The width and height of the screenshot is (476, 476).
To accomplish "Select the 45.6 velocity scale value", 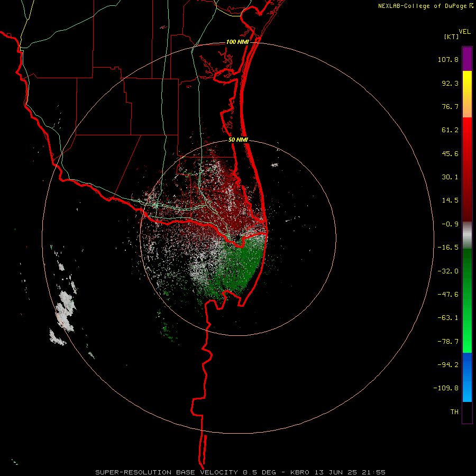I will coord(450,153).
